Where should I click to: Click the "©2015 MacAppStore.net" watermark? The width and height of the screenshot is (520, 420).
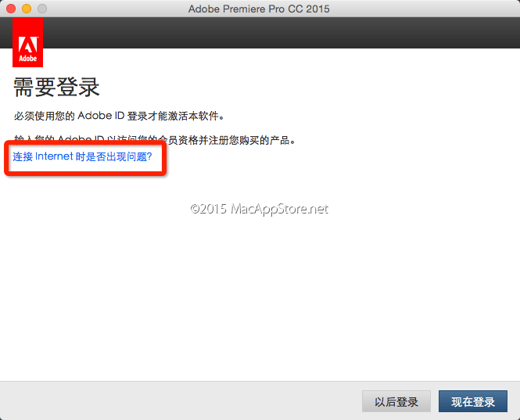tap(259, 209)
